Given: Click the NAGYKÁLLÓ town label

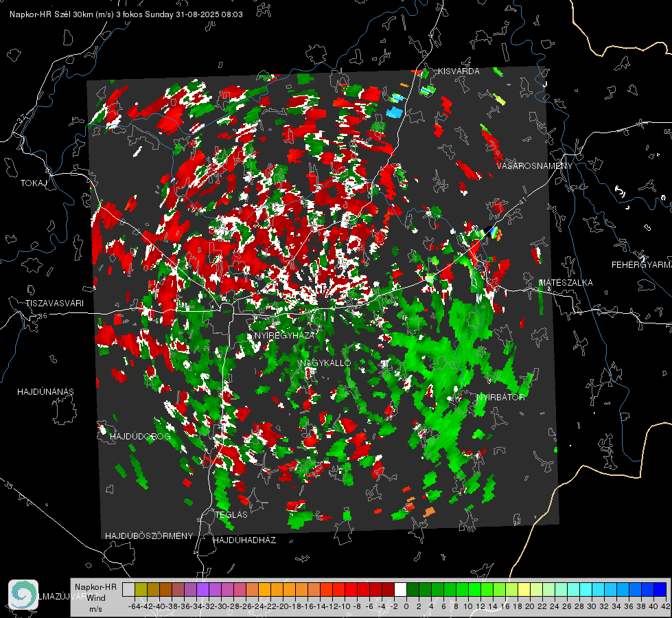Looking at the screenshot, I should click(x=325, y=363).
